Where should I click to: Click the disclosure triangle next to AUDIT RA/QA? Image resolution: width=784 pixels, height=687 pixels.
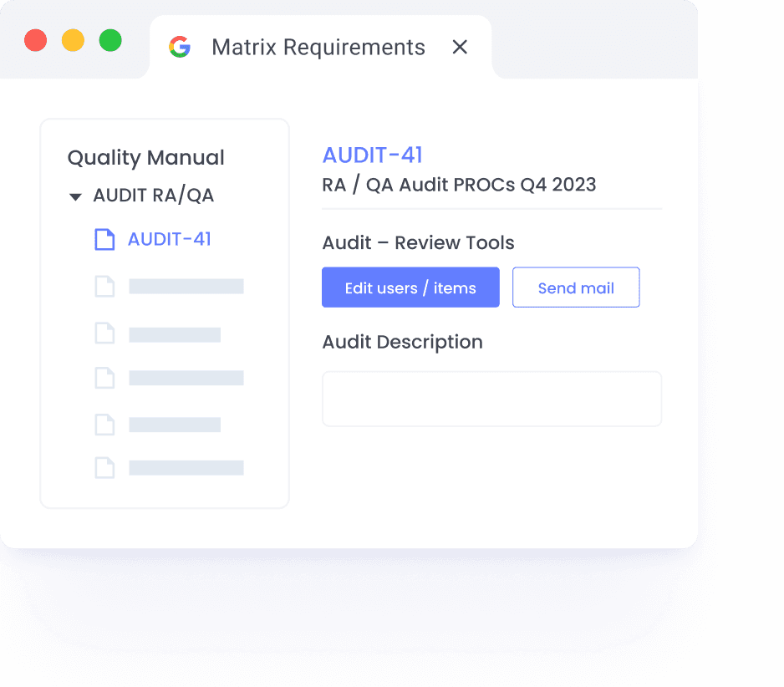[74, 196]
